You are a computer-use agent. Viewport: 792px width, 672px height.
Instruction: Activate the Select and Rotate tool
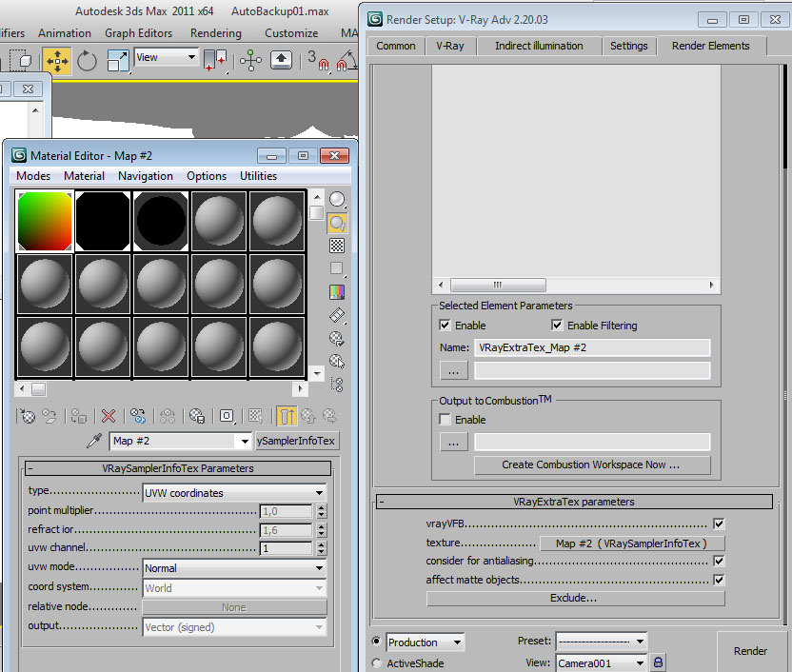coord(87,61)
